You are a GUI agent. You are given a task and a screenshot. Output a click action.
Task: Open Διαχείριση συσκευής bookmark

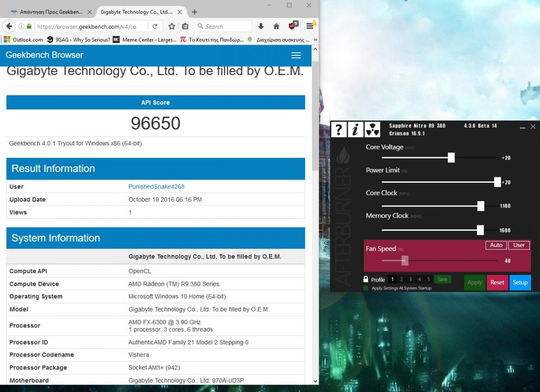[278, 40]
